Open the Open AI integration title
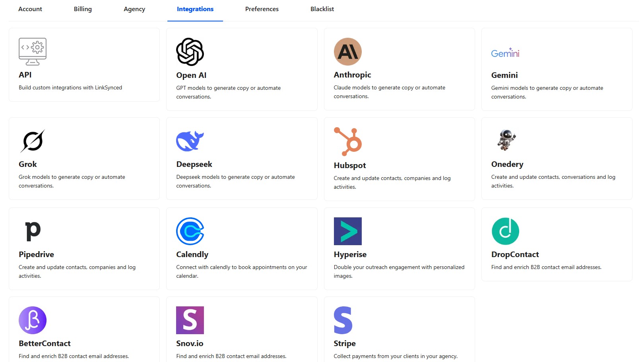644x362 pixels. pyautogui.click(x=191, y=75)
